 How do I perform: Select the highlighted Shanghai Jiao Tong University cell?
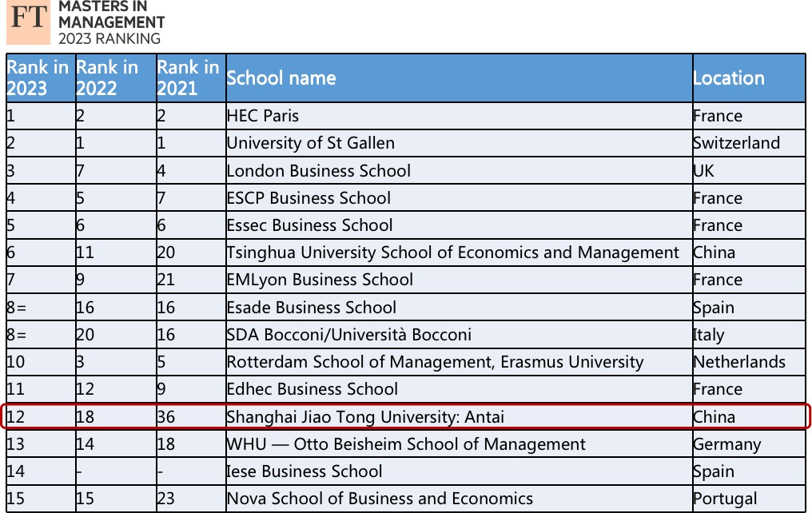365,417
